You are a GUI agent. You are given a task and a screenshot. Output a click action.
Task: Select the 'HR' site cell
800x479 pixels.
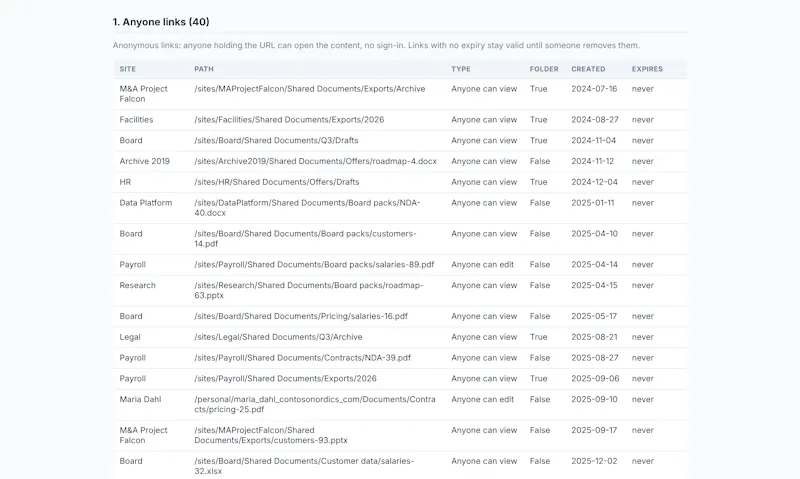pyautogui.click(x=125, y=182)
